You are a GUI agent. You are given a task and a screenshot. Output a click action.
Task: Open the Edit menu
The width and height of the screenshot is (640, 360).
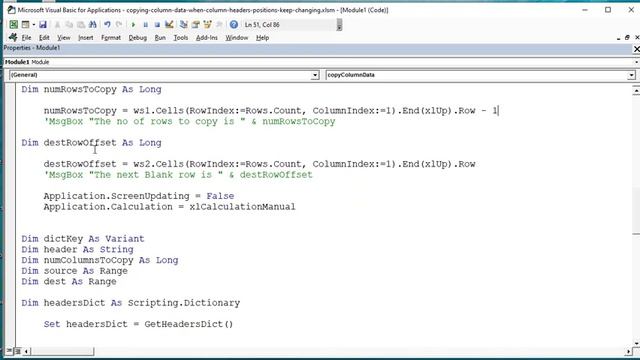pyautogui.click(x=44, y=38)
